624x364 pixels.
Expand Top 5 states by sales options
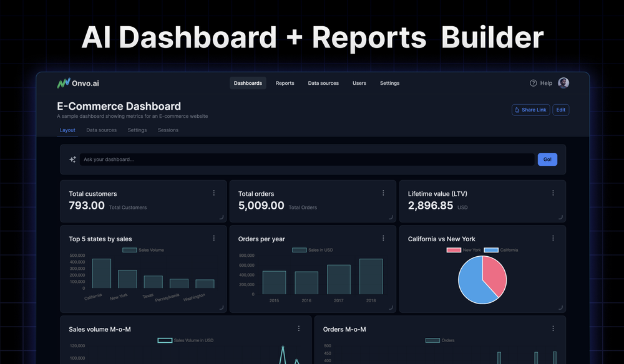click(214, 238)
